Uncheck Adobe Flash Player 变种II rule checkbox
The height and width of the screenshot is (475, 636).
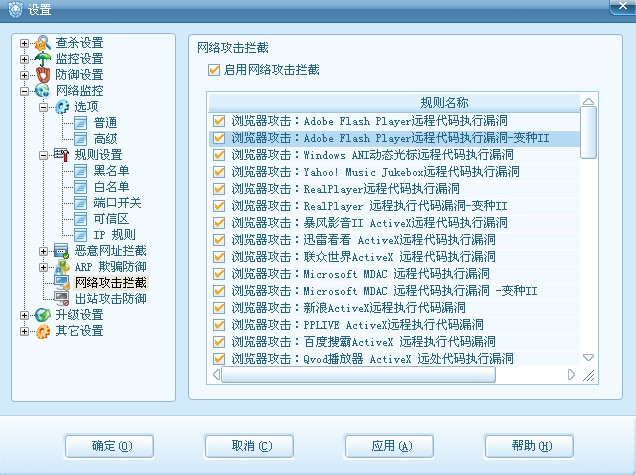pos(219,138)
